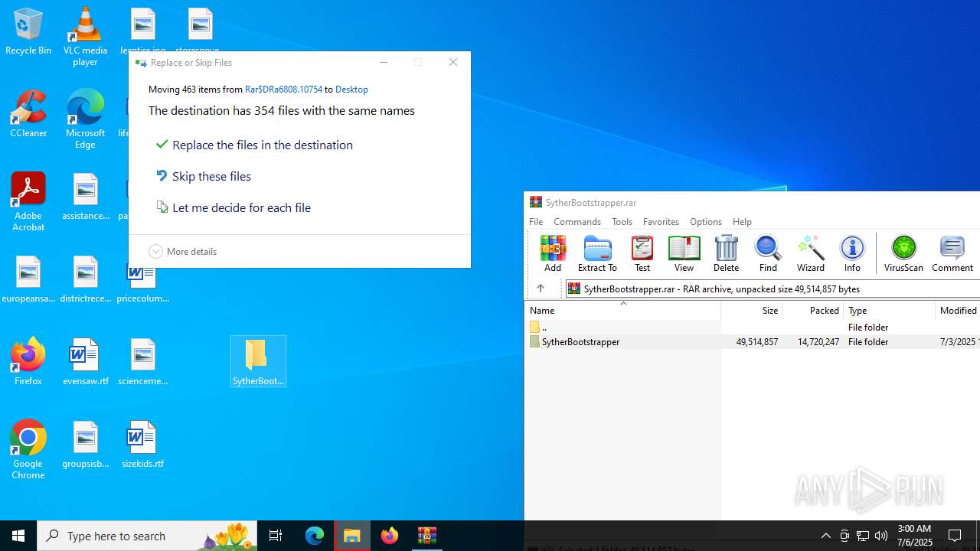Switch to File Explorer taskbar button
The width and height of the screenshot is (980, 551).
point(352,536)
